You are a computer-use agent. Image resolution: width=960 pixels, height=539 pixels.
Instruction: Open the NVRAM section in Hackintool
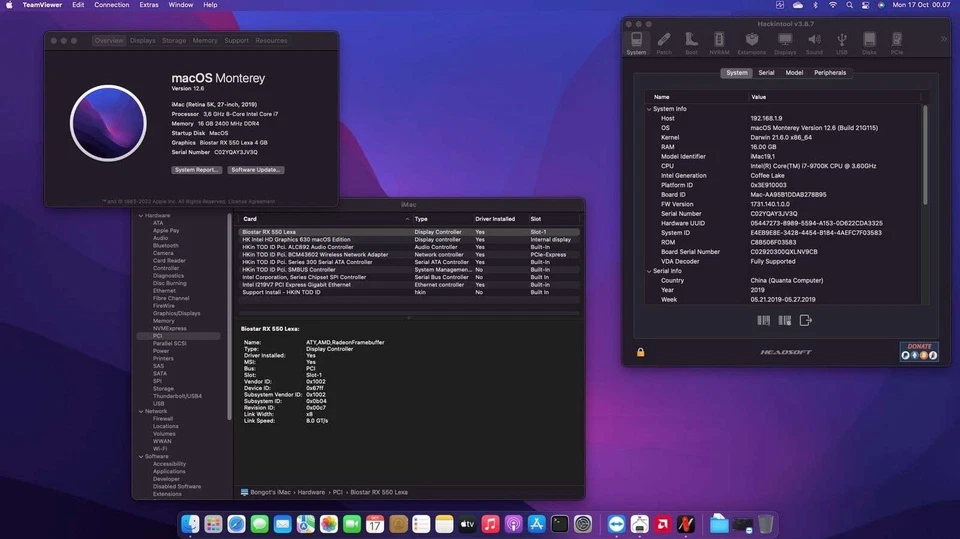(719, 43)
